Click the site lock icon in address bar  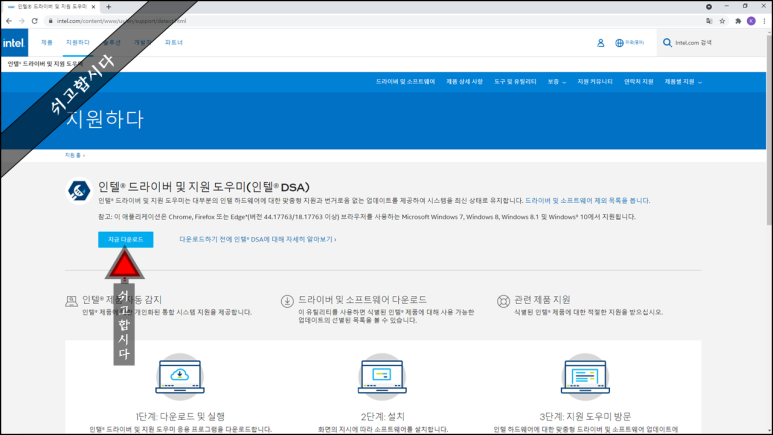[50, 21]
